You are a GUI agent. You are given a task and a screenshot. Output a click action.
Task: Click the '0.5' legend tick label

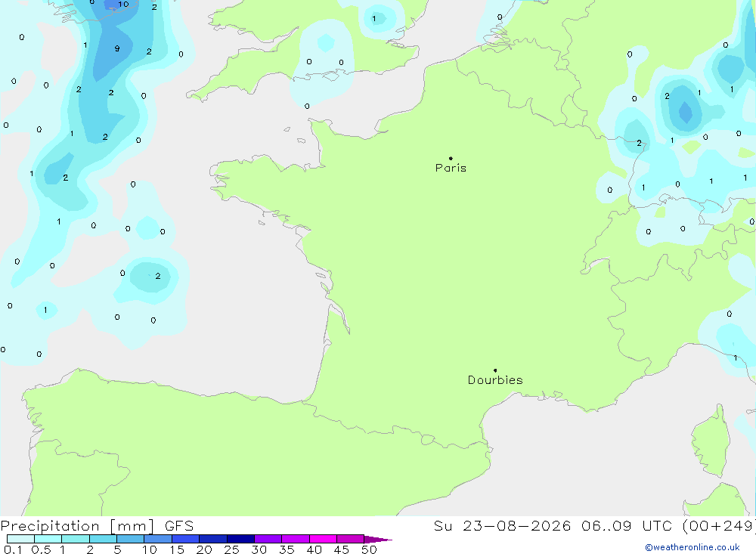[x=41, y=549]
